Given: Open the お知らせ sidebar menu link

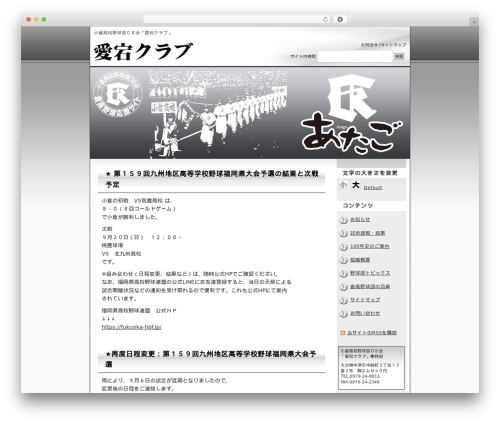Looking at the screenshot, I should coord(360,220).
